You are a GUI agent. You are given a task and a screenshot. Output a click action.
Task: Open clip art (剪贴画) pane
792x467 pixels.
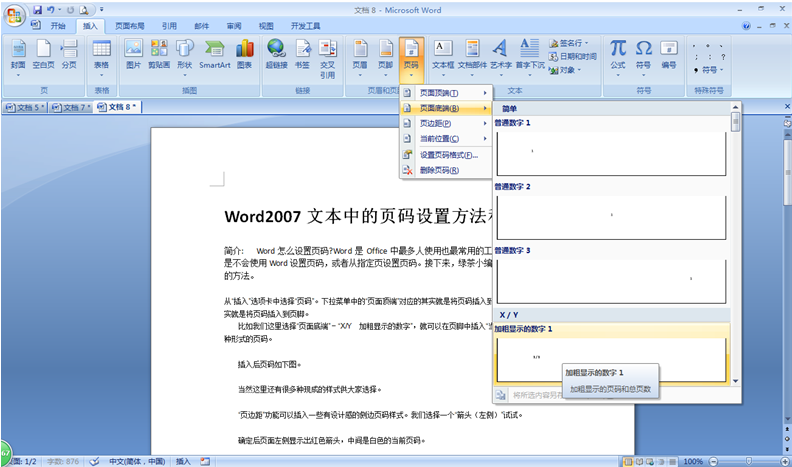click(x=159, y=55)
